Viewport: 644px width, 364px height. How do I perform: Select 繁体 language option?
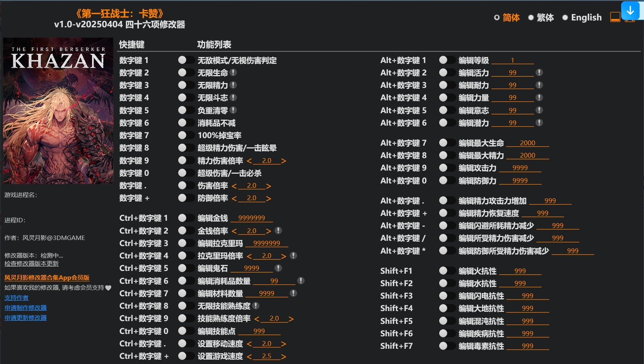tap(541, 17)
